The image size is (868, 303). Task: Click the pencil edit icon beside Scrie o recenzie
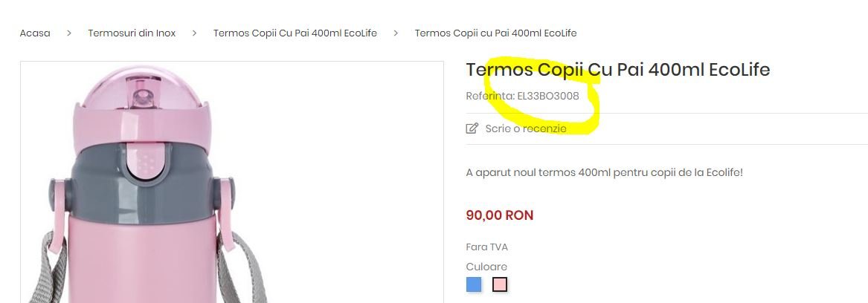pos(472,128)
